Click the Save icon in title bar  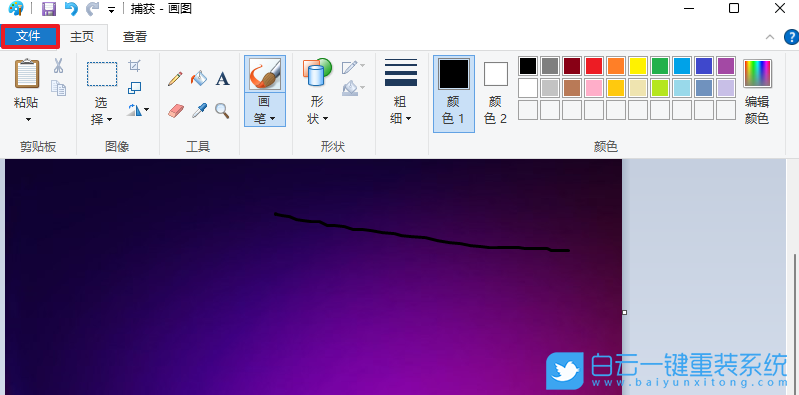point(49,9)
